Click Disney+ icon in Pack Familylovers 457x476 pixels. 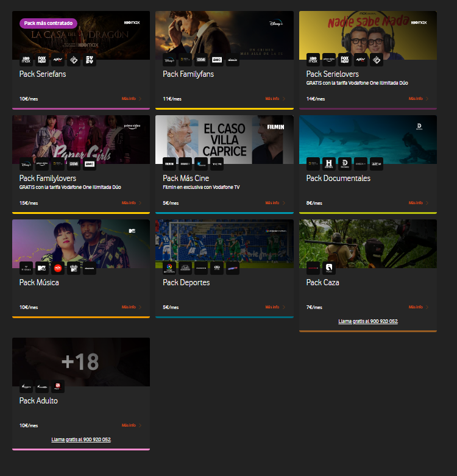[x=26, y=164]
